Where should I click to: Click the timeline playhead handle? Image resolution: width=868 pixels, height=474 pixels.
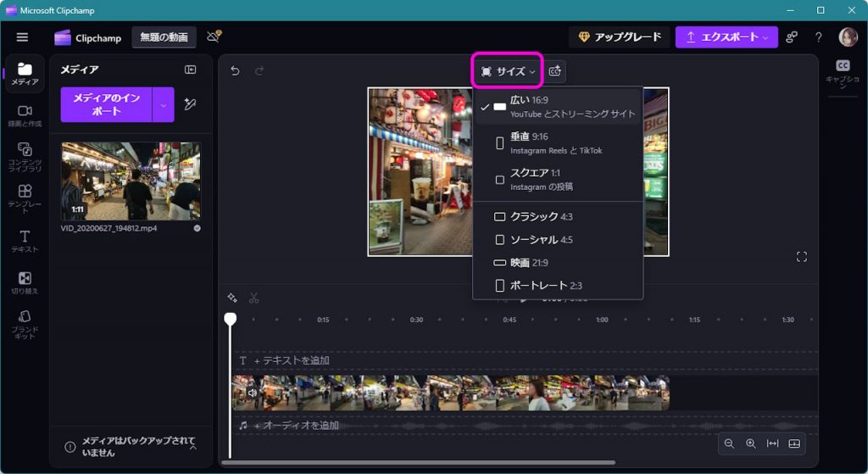pos(231,318)
